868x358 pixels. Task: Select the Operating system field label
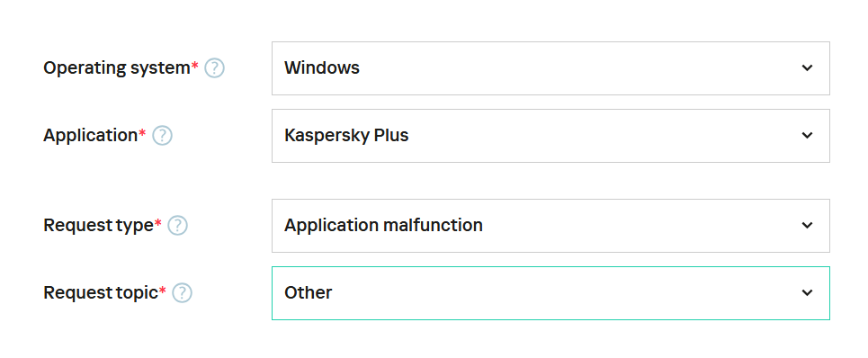[117, 68]
